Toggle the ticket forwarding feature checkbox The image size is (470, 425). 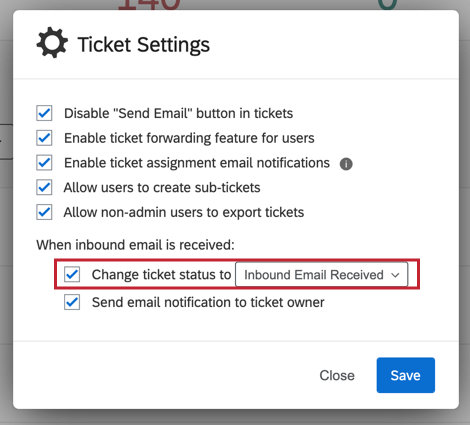(44, 138)
